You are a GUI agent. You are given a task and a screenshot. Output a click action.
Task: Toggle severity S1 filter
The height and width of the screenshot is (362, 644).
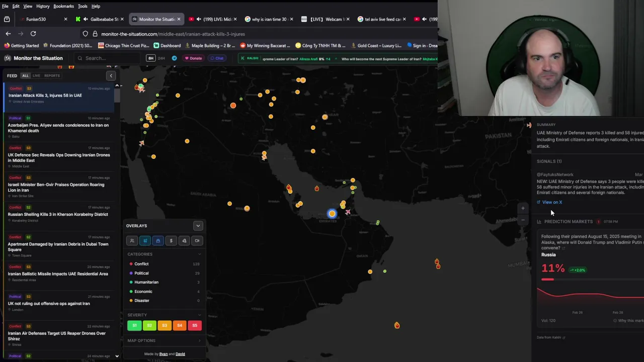pos(134,325)
